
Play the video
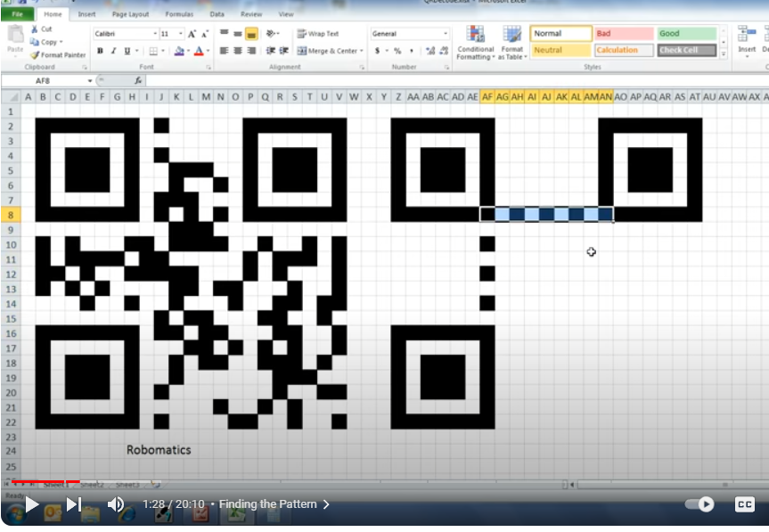click(x=32, y=504)
